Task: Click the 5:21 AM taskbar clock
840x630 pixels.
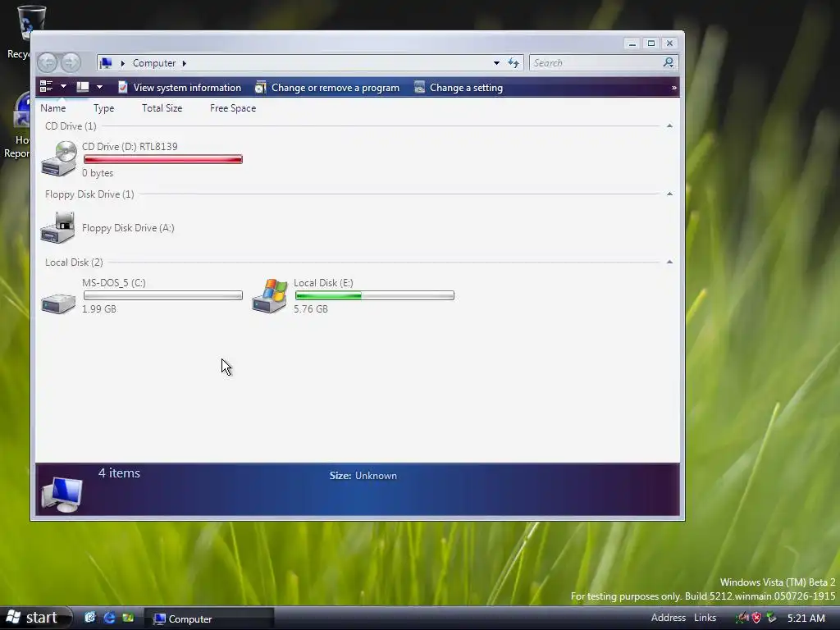Action: (806, 619)
